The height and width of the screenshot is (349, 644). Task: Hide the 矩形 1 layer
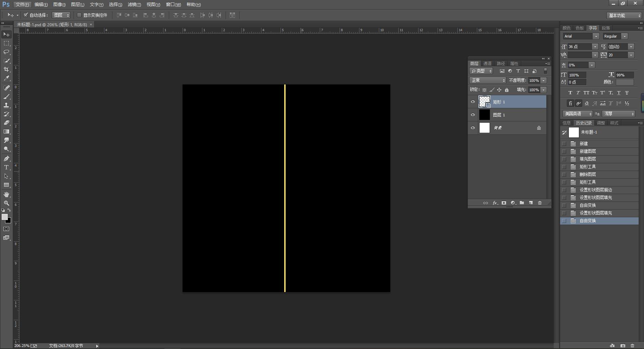click(473, 102)
